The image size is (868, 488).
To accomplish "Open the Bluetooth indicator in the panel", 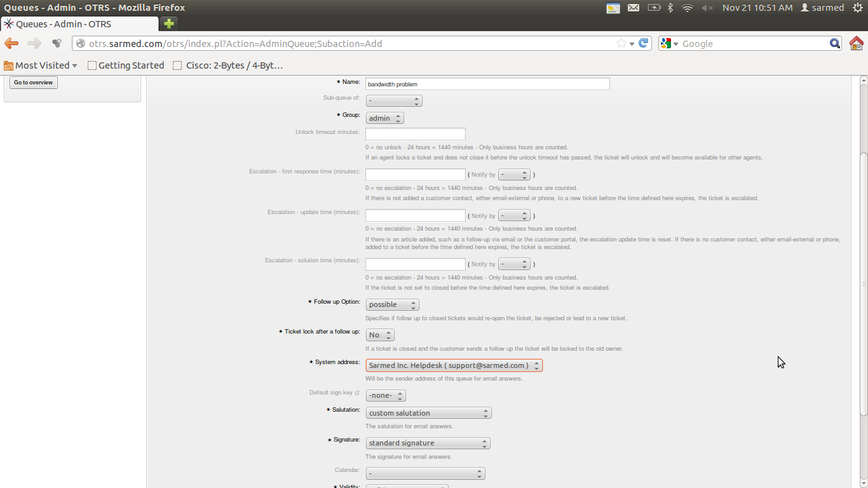I will (670, 8).
